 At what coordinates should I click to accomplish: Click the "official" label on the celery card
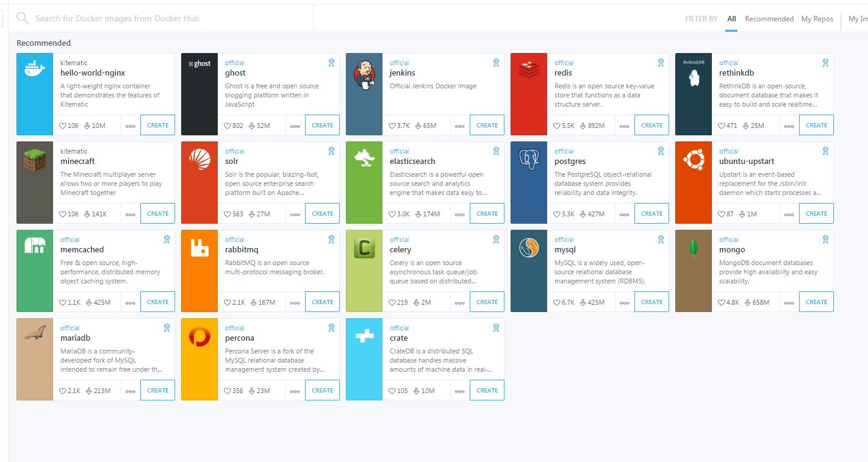click(400, 240)
